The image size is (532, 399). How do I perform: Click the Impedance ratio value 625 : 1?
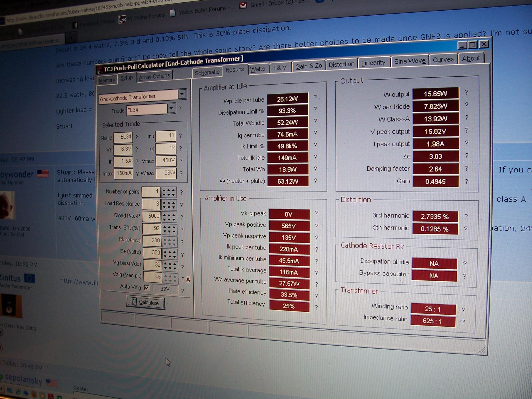click(x=432, y=321)
